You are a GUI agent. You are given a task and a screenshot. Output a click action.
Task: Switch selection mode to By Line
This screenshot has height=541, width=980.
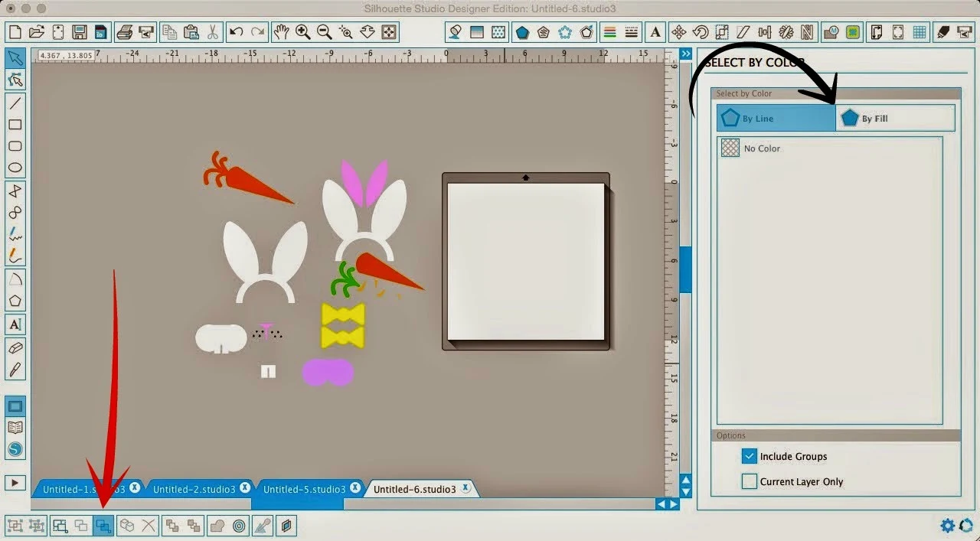click(x=776, y=118)
